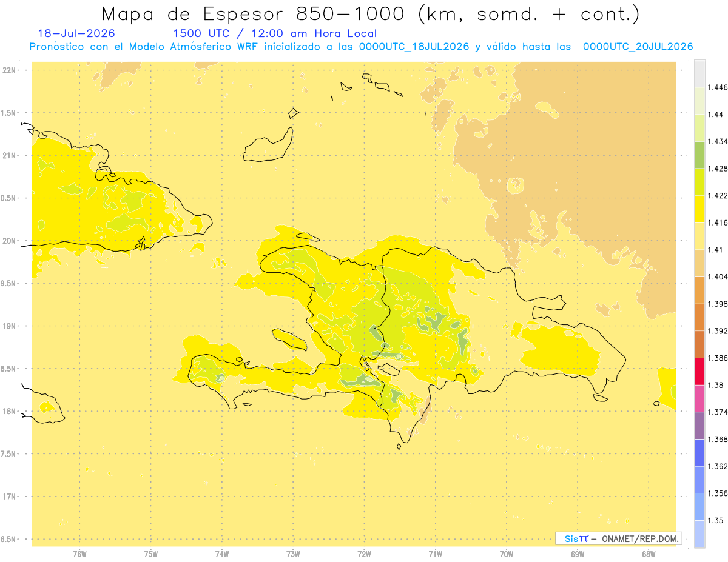
Task: Click the latitude label '17N'
Action: [10, 497]
